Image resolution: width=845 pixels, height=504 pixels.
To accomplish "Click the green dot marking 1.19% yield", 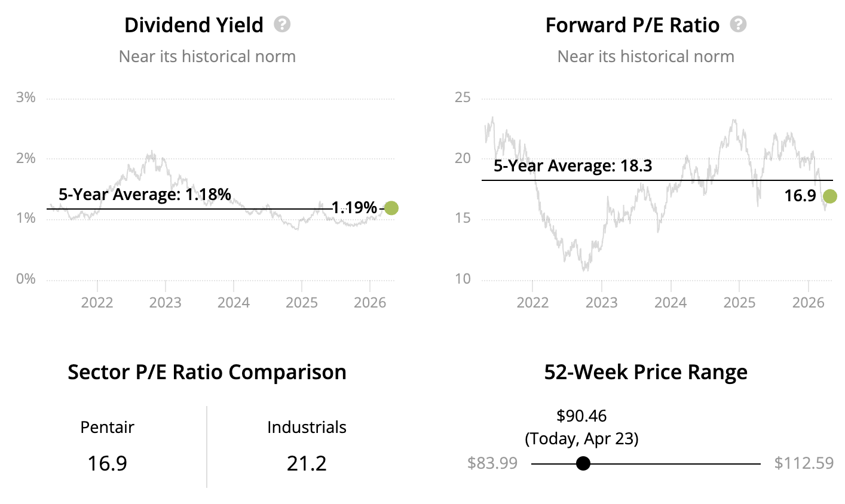I will [391, 208].
